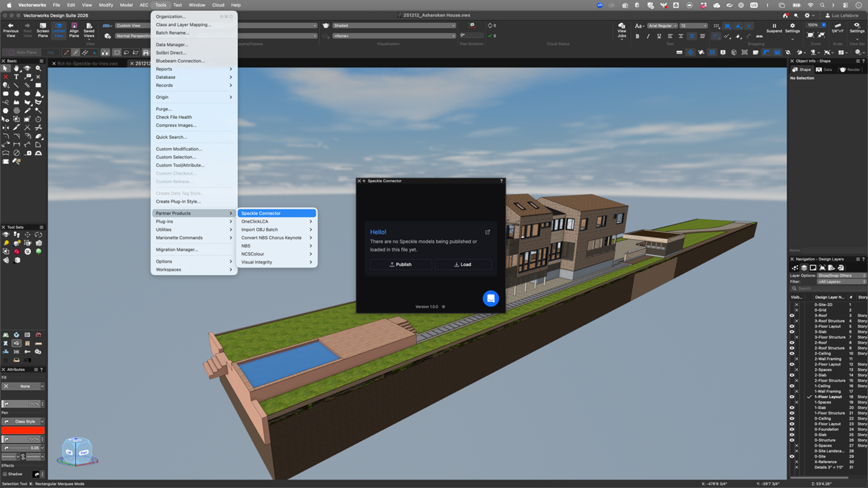
Task: Hide the 3-Slab layer eye toggle
Action: coord(792,331)
